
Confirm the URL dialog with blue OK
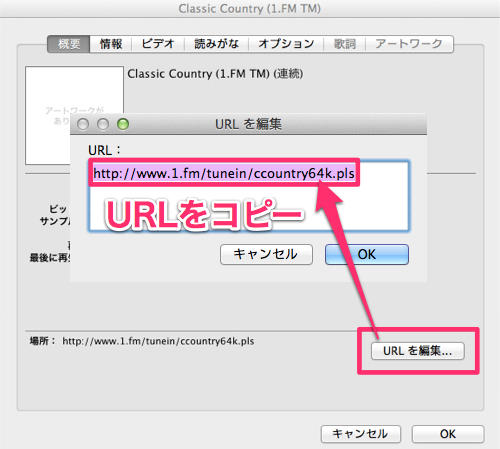tap(367, 254)
